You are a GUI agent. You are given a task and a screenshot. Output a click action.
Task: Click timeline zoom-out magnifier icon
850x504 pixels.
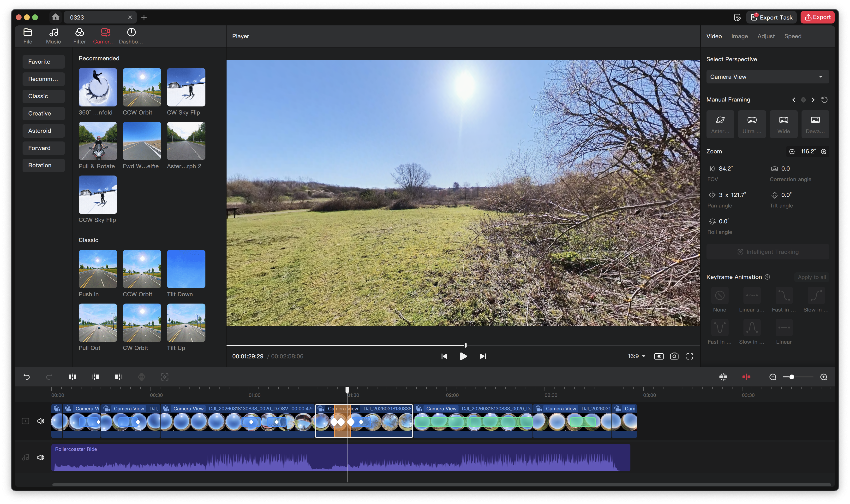tap(772, 377)
